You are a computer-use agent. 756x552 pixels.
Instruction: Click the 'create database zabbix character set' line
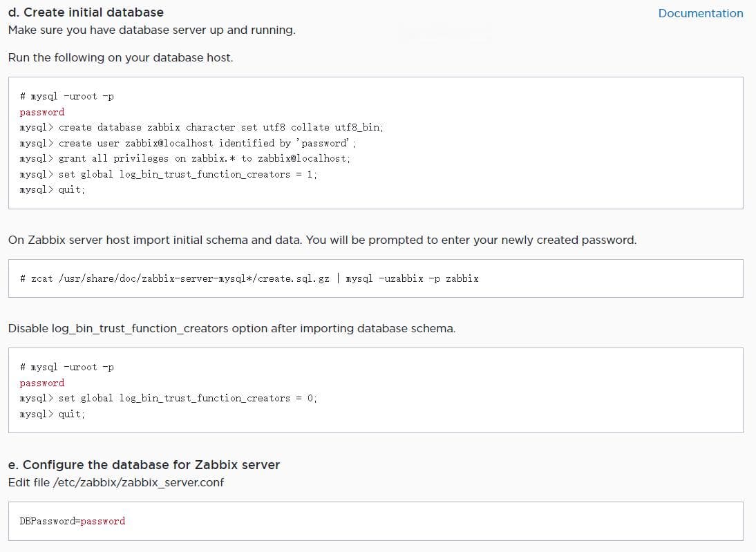(202, 127)
